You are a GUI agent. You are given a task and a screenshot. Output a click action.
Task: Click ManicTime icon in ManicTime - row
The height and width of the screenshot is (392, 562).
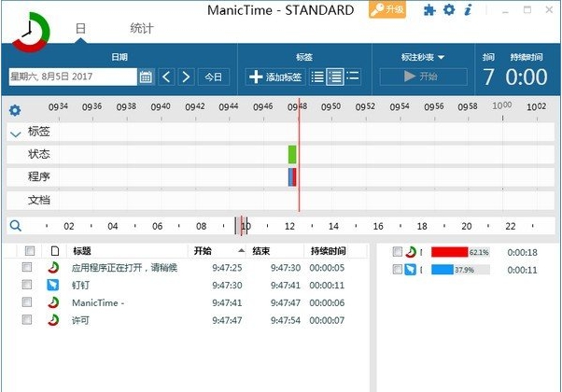tap(53, 302)
